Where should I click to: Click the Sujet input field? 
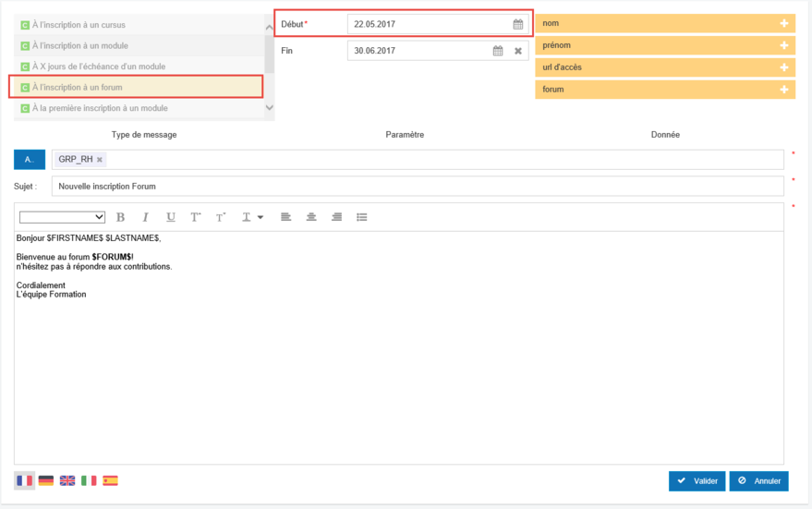point(416,186)
